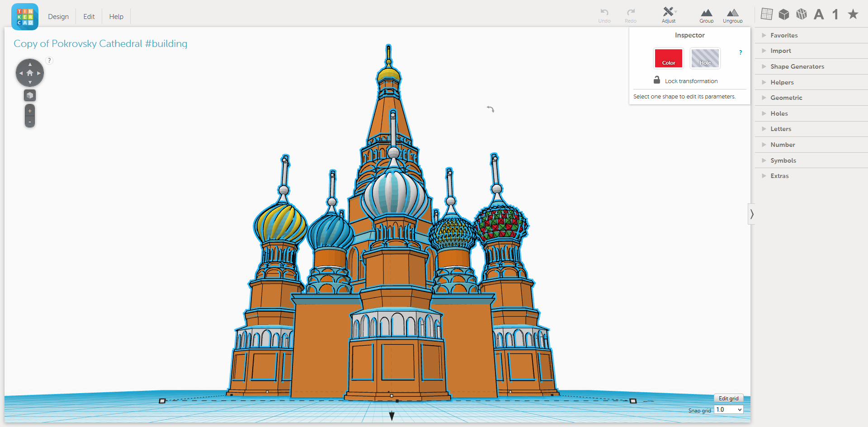This screenshot has width=868, height=427.
Task: Open favorites with the star icon
Action: click(x=853, y=14)
